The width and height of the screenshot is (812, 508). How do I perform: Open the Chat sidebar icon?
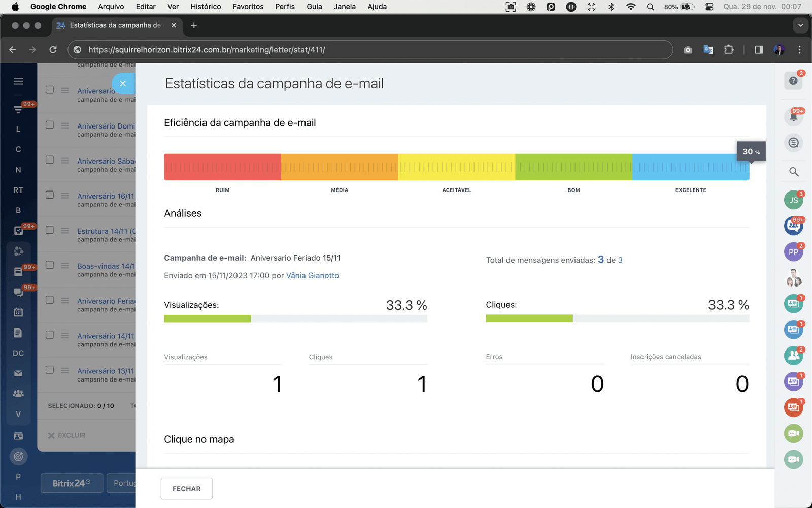[18, 292]
